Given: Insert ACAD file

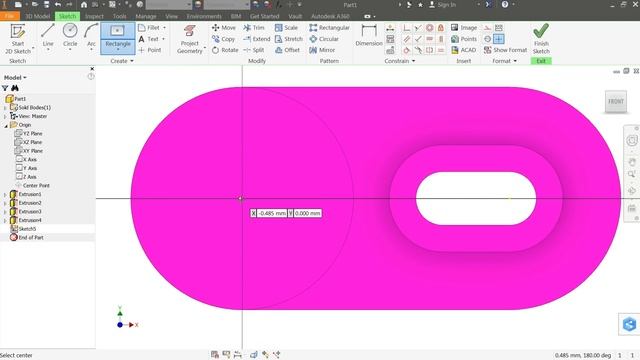Looking at the screenshot, I should (x=464, y=50).
